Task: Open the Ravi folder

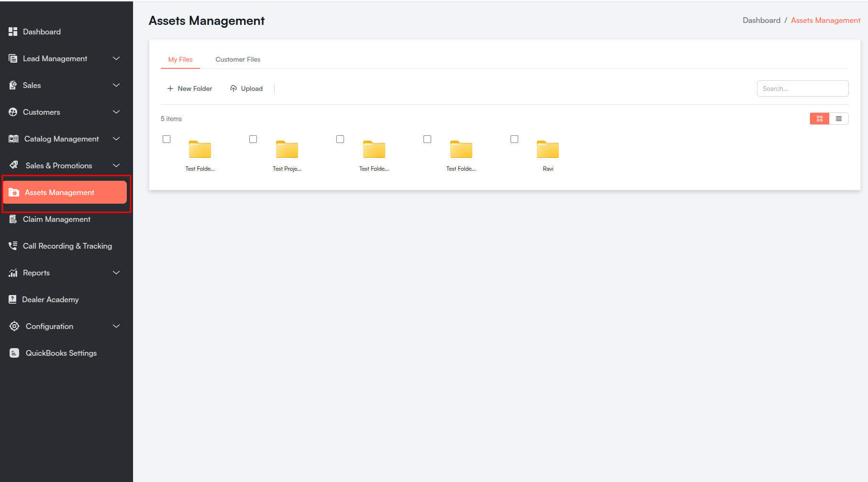Action: pos(548,149)
